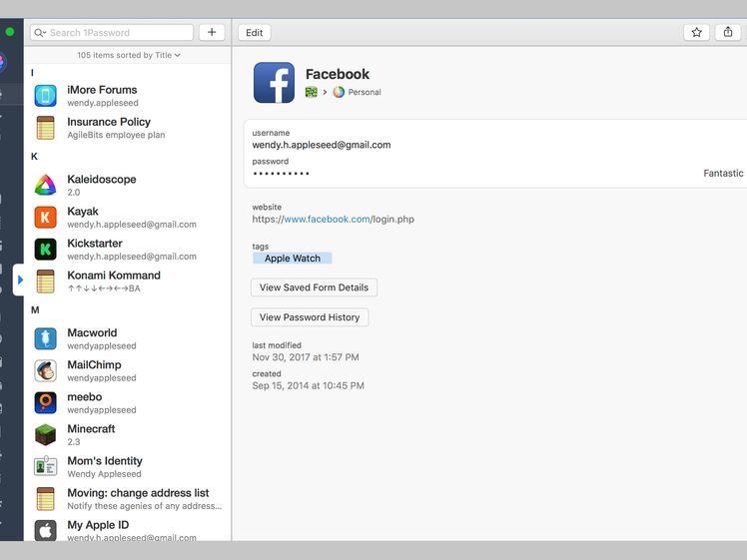The image size is (747, 560).
Task: Expand the collapsed sidebar with blue arrow
Action: point(20,280)
